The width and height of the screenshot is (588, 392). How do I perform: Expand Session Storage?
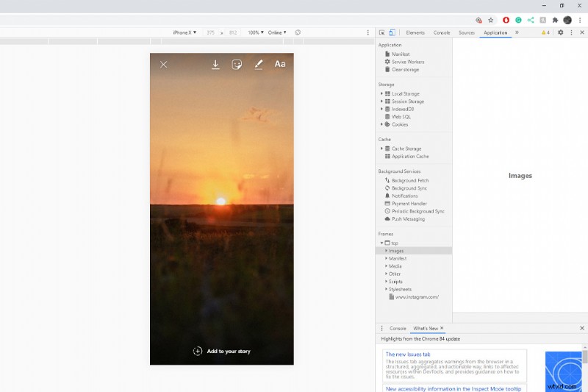coord(381,101)
